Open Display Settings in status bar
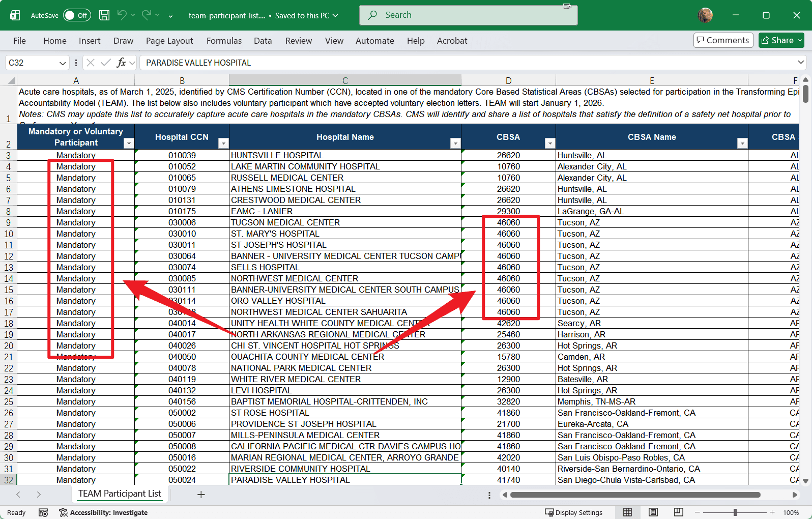This screenshot has height=519, width=812. point(573,512)
